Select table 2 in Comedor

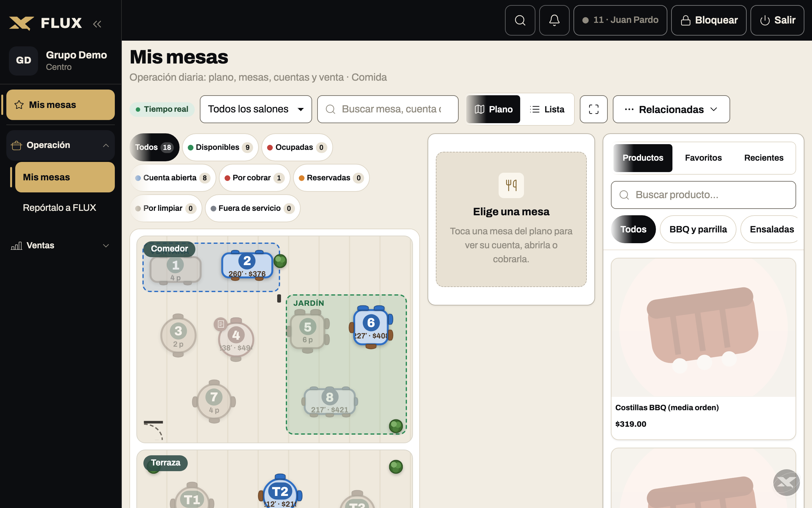(247, 265)
